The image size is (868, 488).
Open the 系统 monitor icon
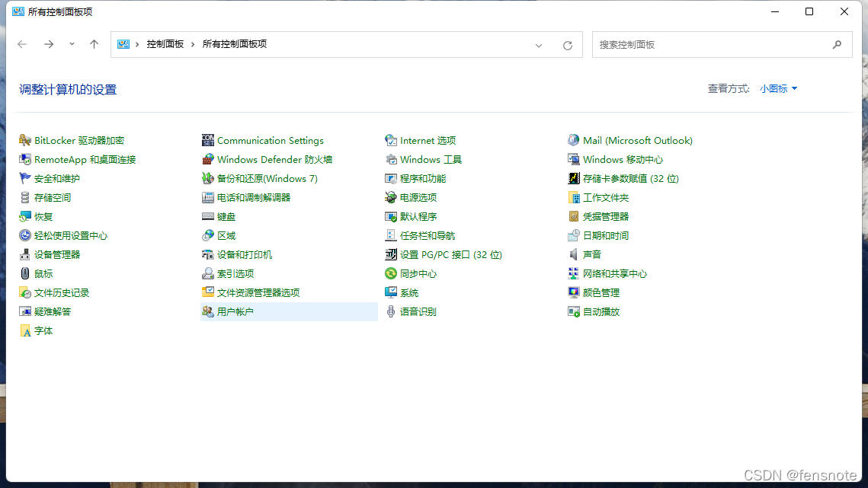[391, 292]
